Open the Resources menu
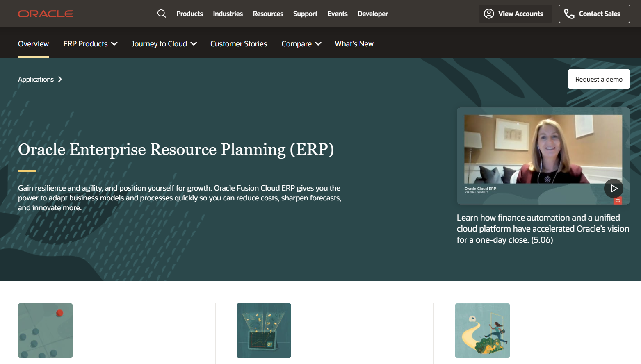This screenshot has height=364, width=641. pos(268,14)
